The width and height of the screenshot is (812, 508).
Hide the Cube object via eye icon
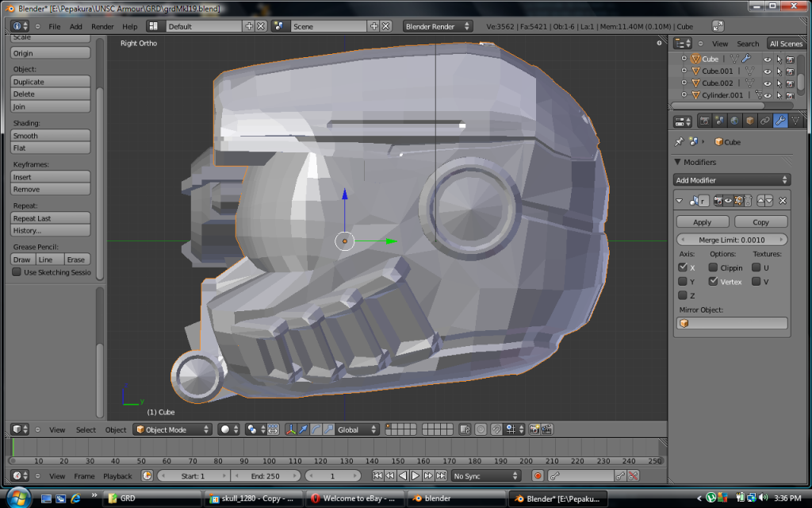tap(768, 59)
